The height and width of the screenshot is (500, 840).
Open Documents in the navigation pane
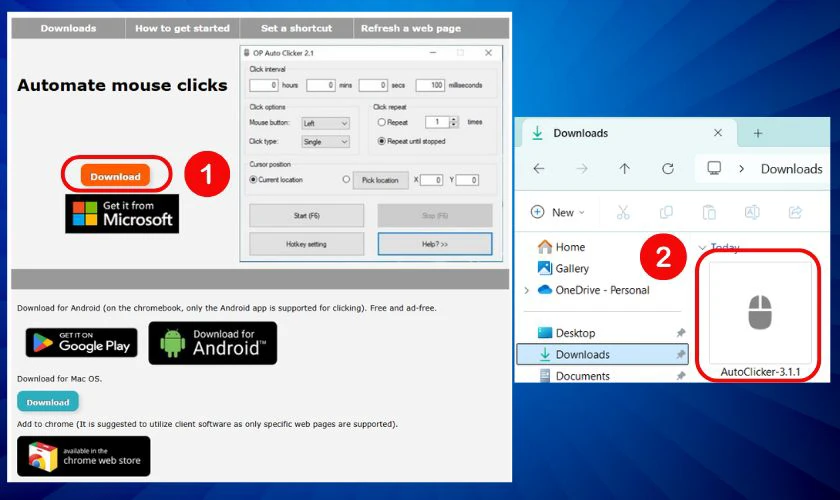pos(574,376)
